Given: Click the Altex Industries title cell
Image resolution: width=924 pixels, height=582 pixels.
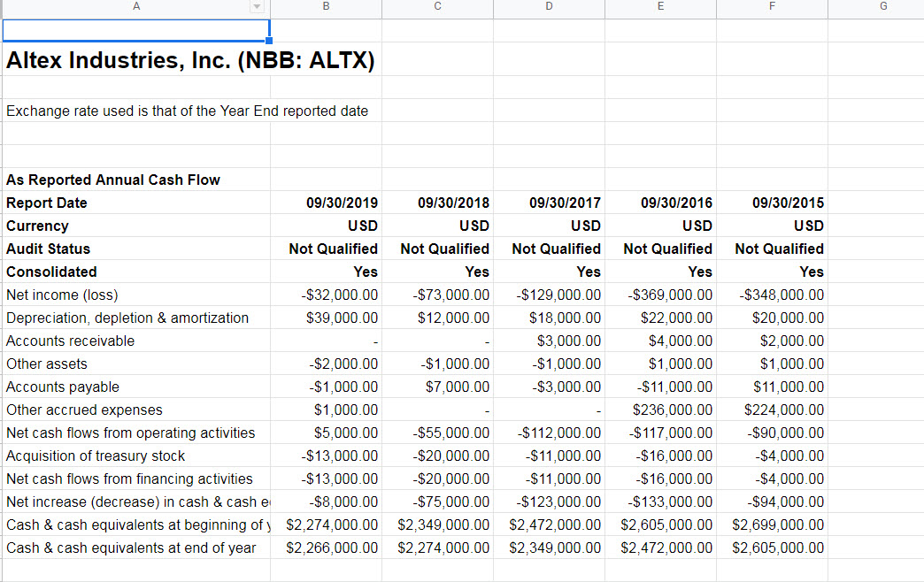Looking at the screenshot, I should (133, 59).
